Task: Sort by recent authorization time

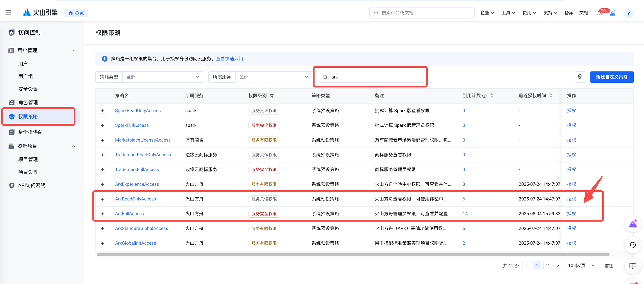Action: tap(551, 95)
